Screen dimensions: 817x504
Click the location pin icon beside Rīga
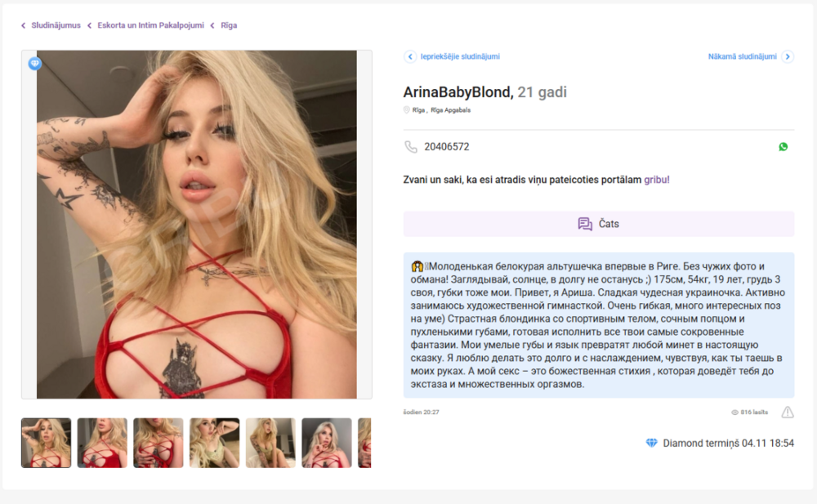click(406, 110)
